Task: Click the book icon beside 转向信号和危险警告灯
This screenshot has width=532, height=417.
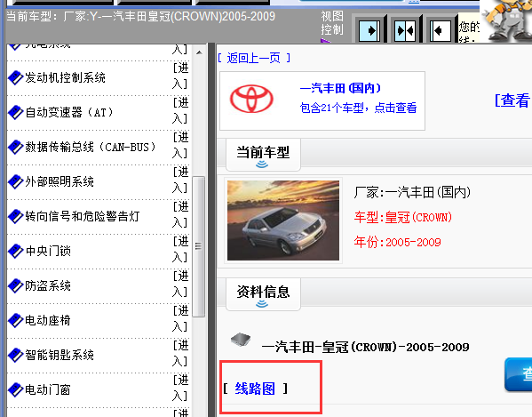Action: [15, 216]
